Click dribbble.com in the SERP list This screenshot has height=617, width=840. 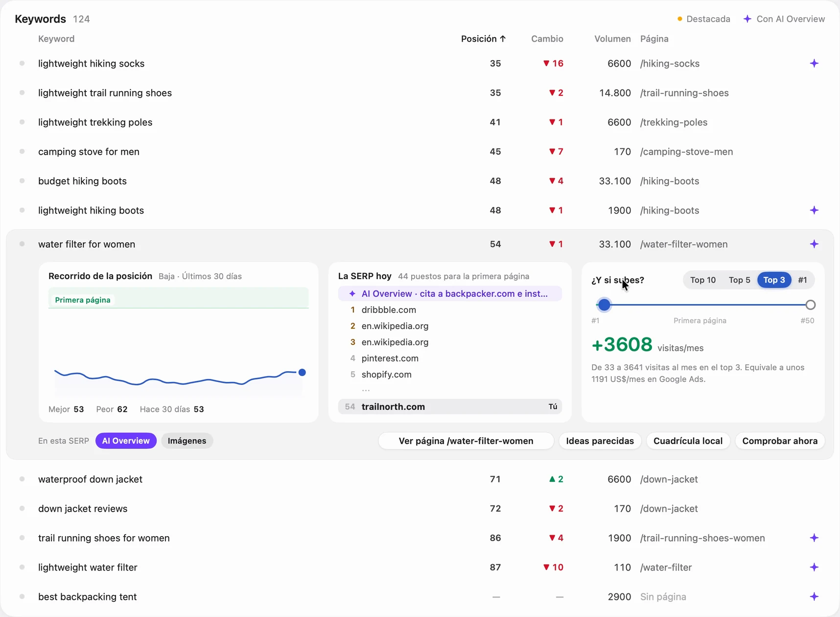click(x=389, y=309)
